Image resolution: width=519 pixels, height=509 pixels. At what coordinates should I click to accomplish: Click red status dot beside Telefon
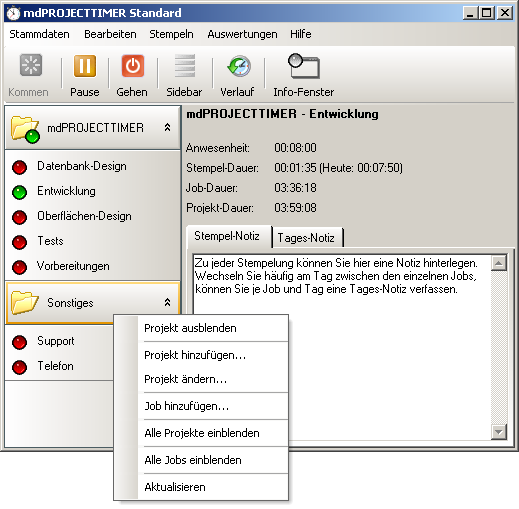(19, 367)
